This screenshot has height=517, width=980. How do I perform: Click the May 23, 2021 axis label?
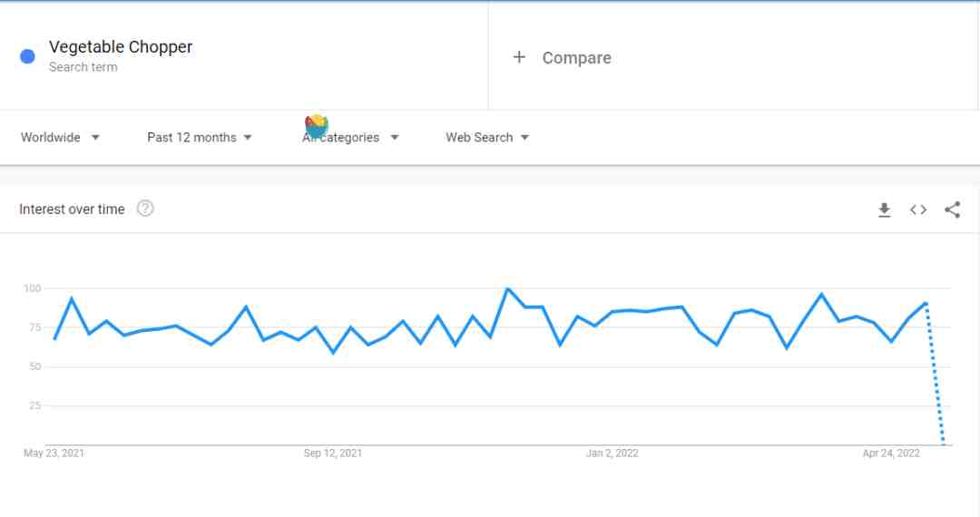(54, 454)
